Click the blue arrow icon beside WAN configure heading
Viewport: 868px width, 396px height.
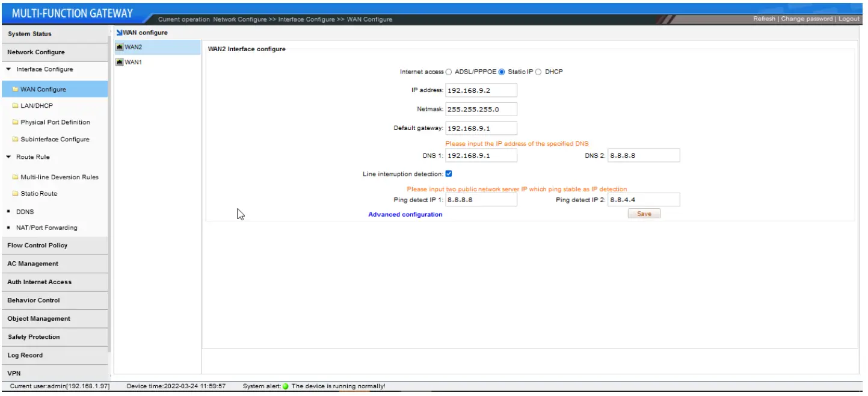(x=119, y=32)
